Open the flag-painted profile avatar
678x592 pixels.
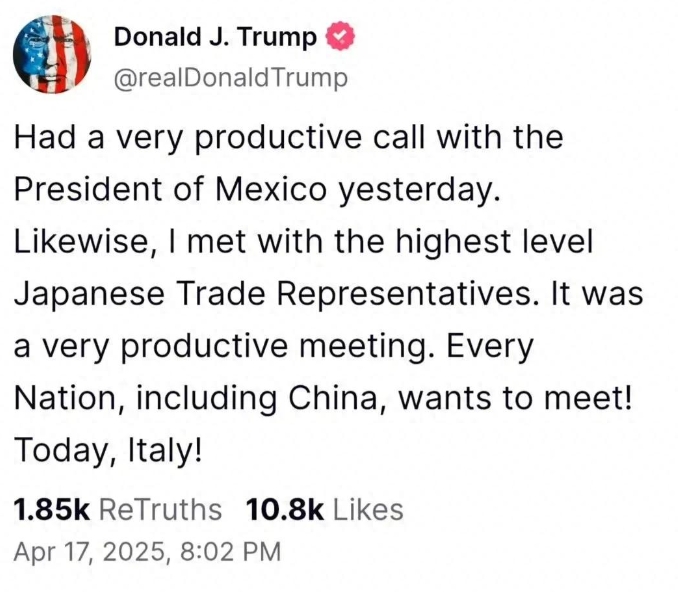pyautogui.click(x=52, y=54)
